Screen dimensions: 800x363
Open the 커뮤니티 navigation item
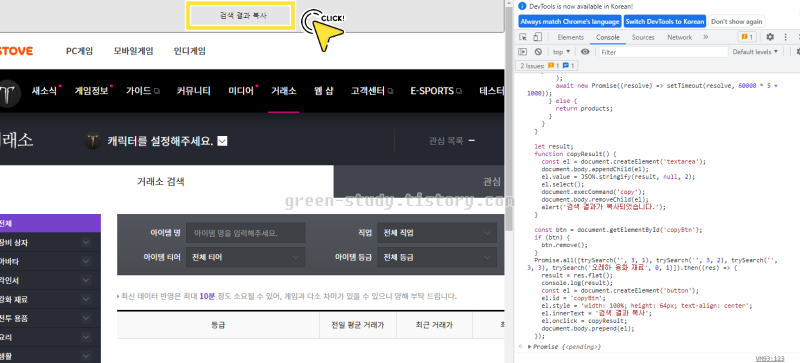coord(193,91)
